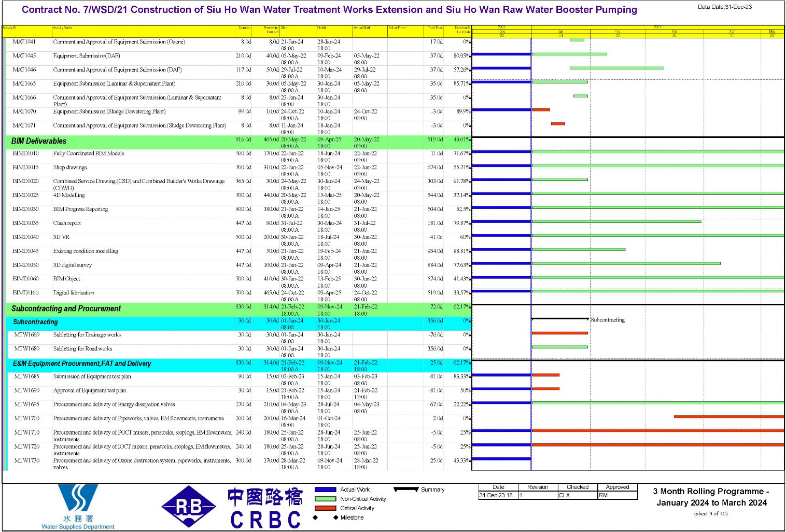The image size is (786, 532).
Task: Select activity ID MTW1720
Action: (26, 446)
